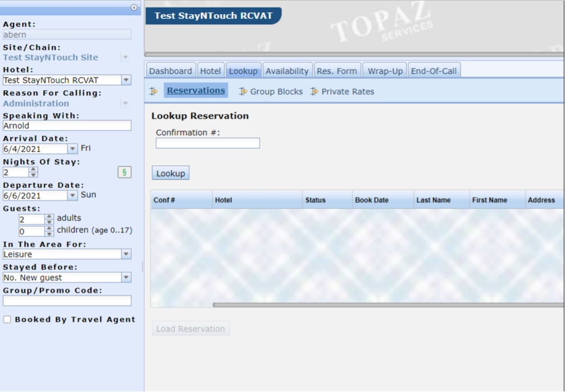565x392 pixels.
Task: Sort by Conf # column header
Action: point(182,200)
